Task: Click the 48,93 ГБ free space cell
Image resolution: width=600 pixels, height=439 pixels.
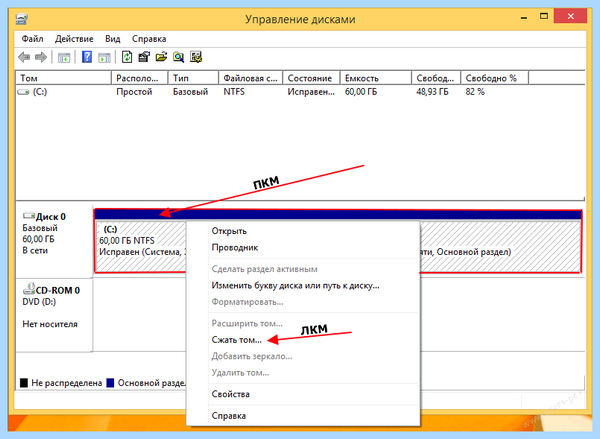Action: [432, 92]
